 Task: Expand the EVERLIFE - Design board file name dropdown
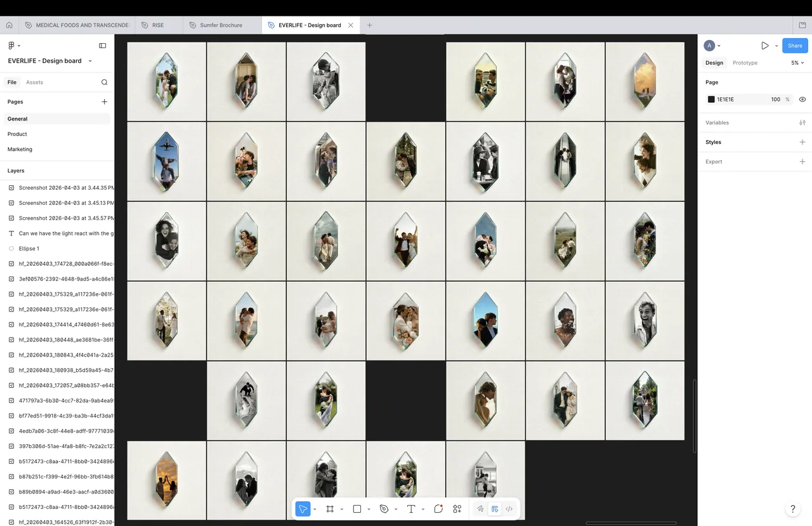click(x=90, y=61)
